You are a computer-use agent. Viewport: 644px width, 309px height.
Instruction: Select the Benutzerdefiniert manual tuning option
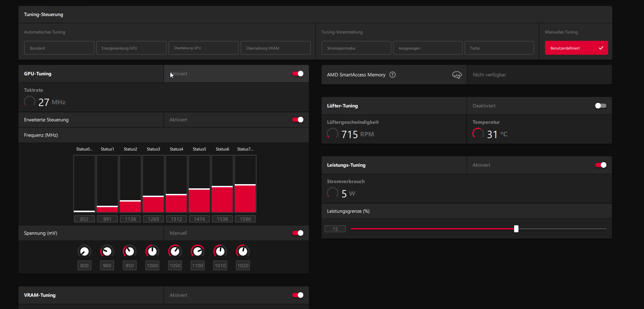(x=576, y=48)
